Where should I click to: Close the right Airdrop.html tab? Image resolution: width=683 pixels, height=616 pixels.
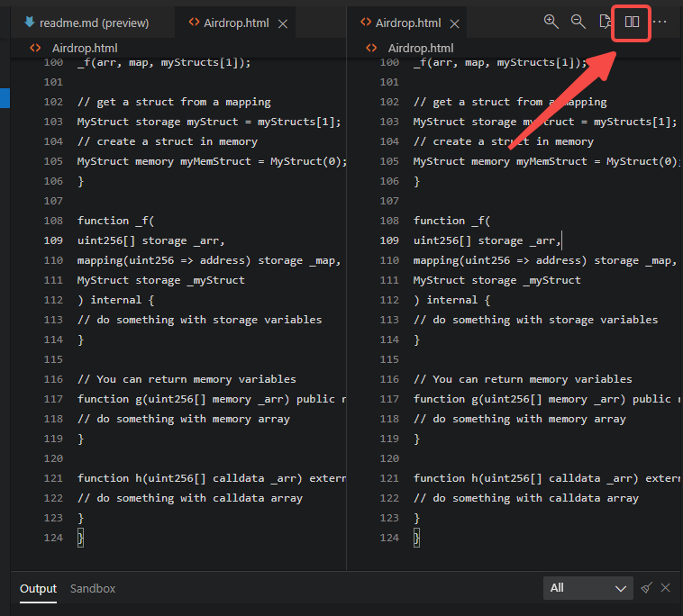click(x=454, y=24)
